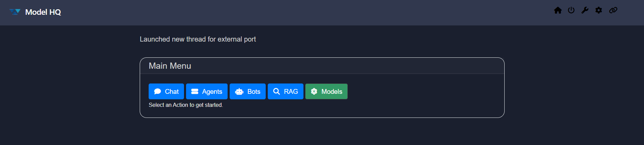Open the green Models button
This screenshot has width=644, height=145.
point(326,91)
